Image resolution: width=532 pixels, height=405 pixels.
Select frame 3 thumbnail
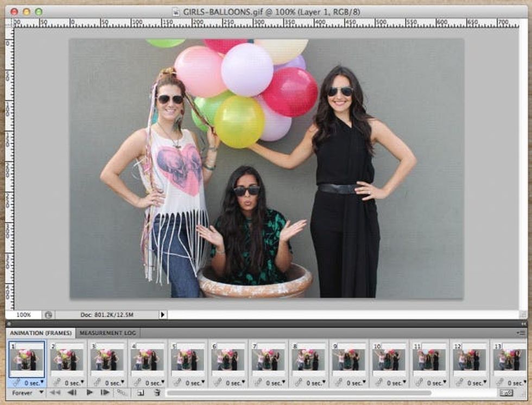107,360
